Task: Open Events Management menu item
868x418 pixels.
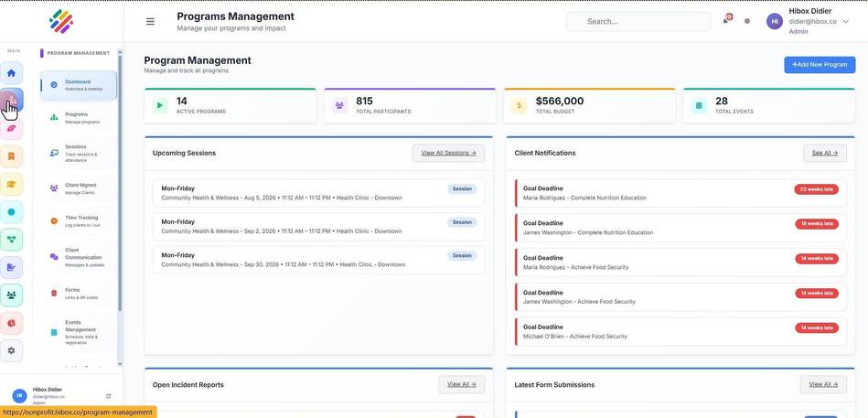Action: tap(79, 332)
